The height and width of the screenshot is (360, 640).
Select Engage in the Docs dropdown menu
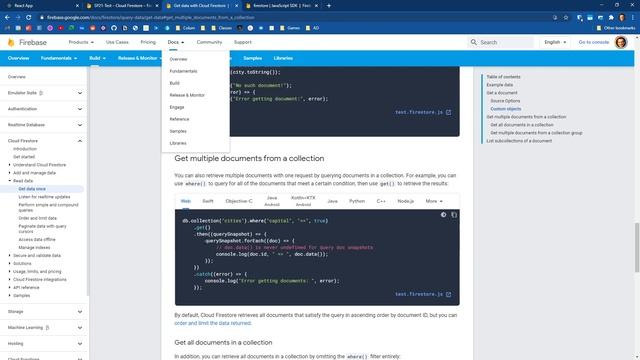(177, 107)
